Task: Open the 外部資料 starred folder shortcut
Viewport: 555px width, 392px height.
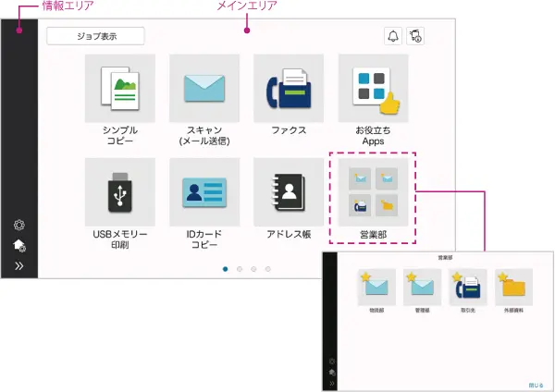Action: (x=513, y=288)
